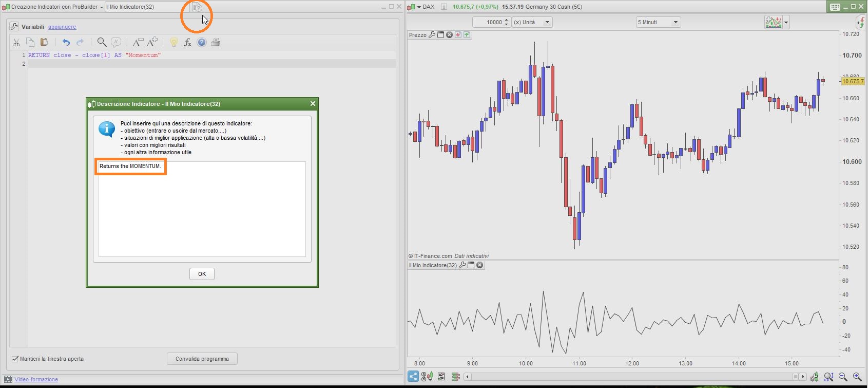The width and height of the screenshot is (868, 388).
Task: Click the Il Mio Indicatore(32) chart panel label
Action: click(433, 265)
